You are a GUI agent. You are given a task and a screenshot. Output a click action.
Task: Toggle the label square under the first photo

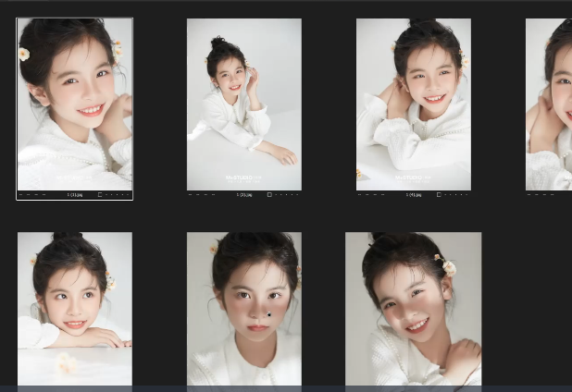pyautogui.click(x=99, y=195)
